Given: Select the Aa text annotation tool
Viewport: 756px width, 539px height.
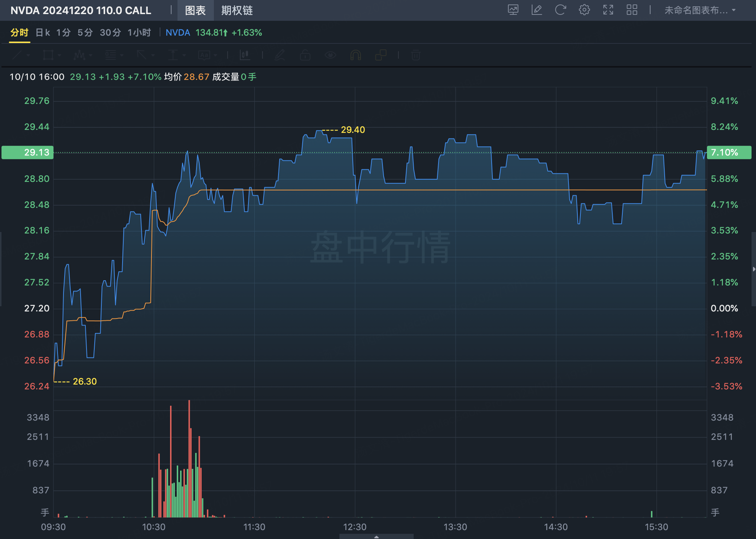Looking at the screenshot, I should (204, 55).
